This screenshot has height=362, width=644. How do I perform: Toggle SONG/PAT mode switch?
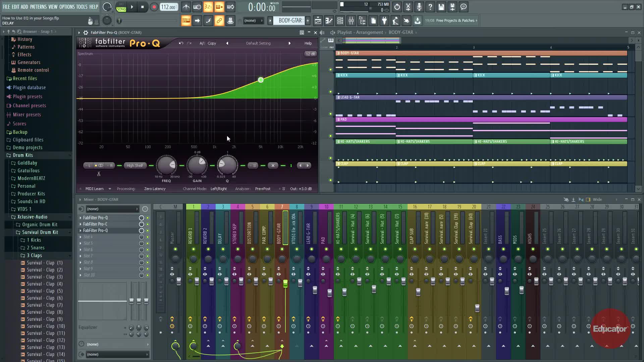point(121,7)
